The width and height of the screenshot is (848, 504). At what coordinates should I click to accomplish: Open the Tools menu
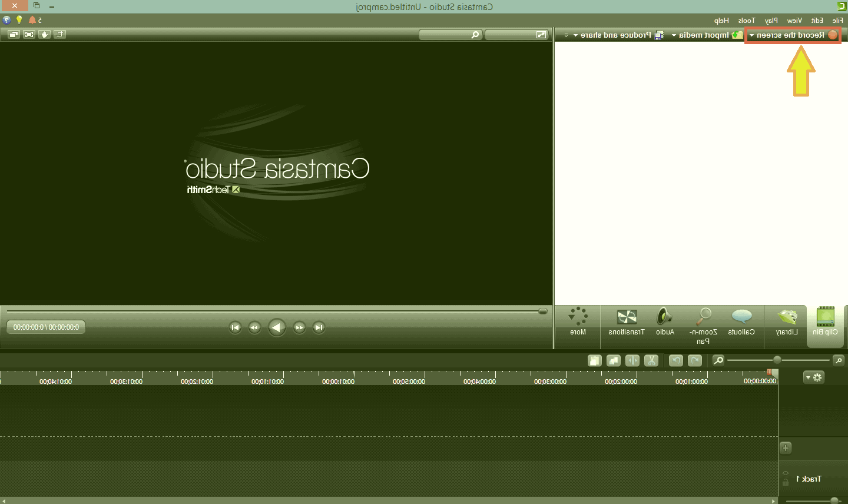tap(746, 21)
